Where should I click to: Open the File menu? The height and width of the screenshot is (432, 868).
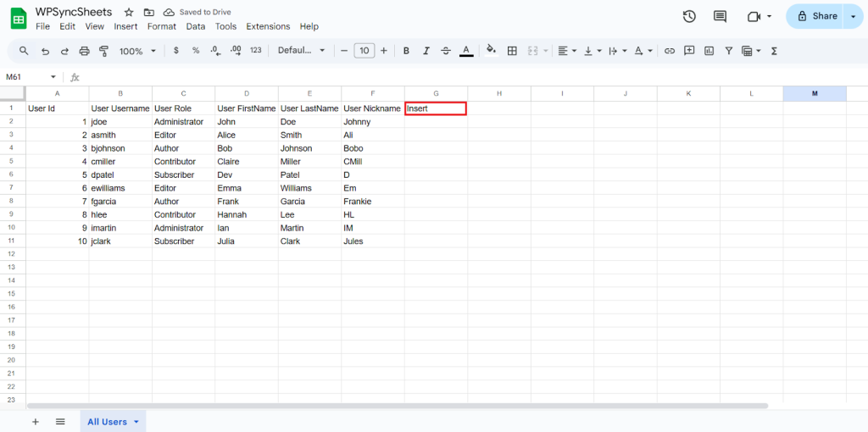click(42, 26)
